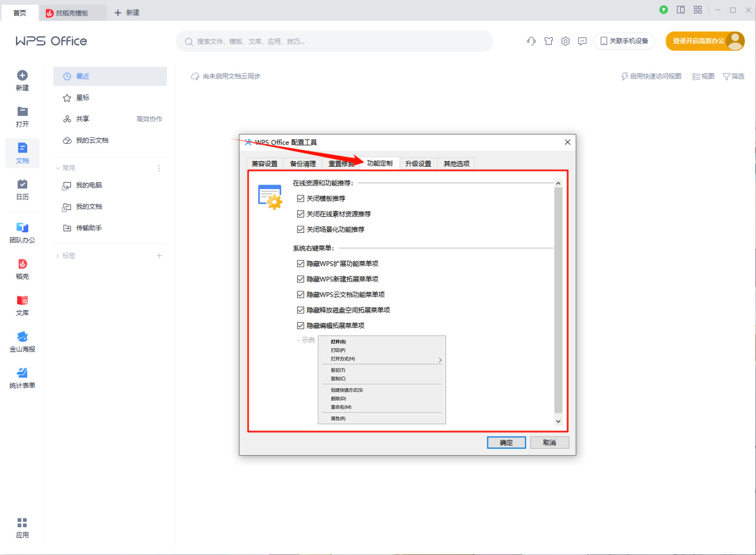This screenshot has width=756, height=555.
Task: Uncheck 隐藏编辑拓展菜单项 checkbox
Action: pyautogui.click(x=301, y=325)
